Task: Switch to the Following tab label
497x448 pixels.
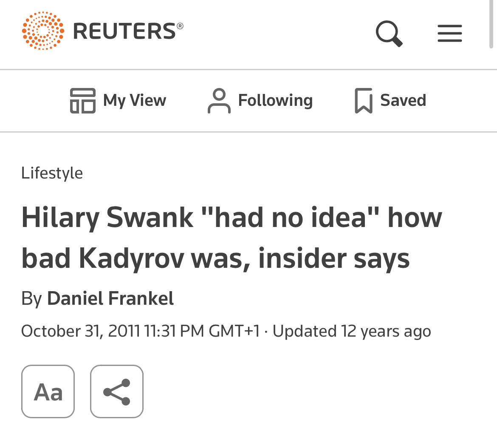Action: [x=275, y=101]
